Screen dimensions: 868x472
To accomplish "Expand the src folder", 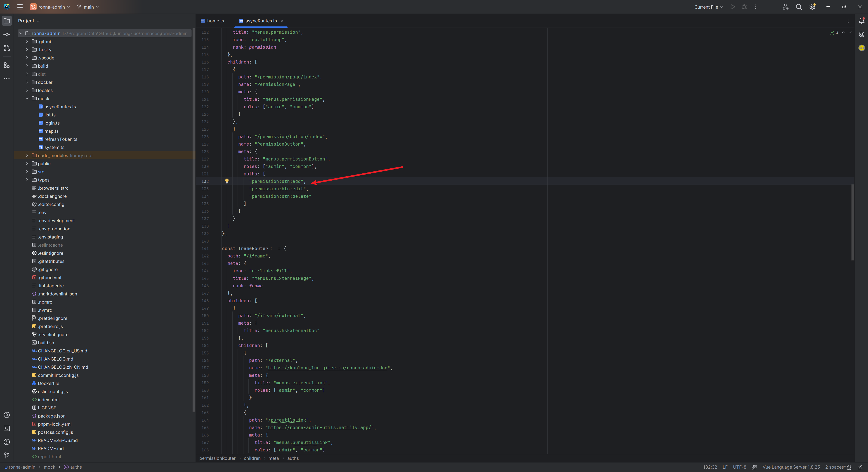I will pos(27,172).
